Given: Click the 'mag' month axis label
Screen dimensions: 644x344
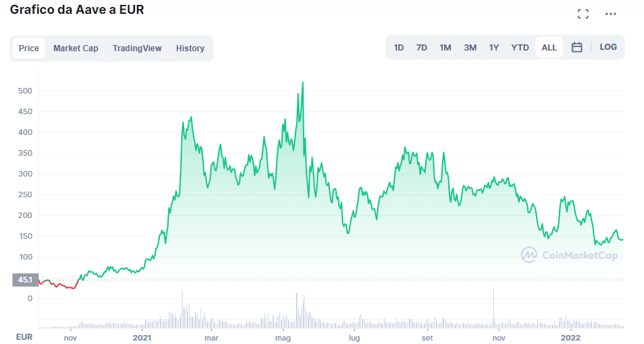Looking at the screenshot, I should (x=283, y=338).
